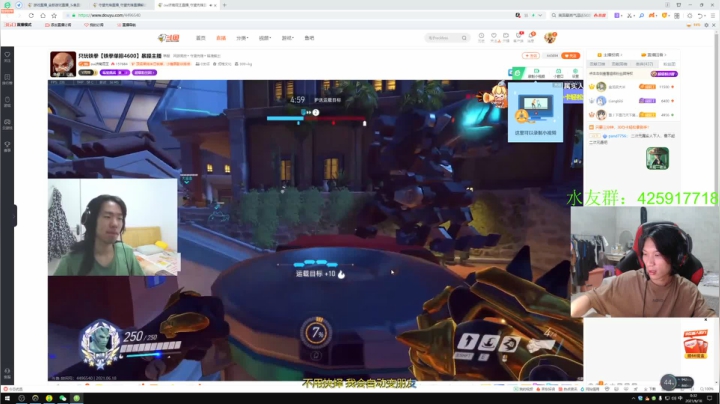Open the follow heart icon in header

pyautogui.click(x=494, y=37)
